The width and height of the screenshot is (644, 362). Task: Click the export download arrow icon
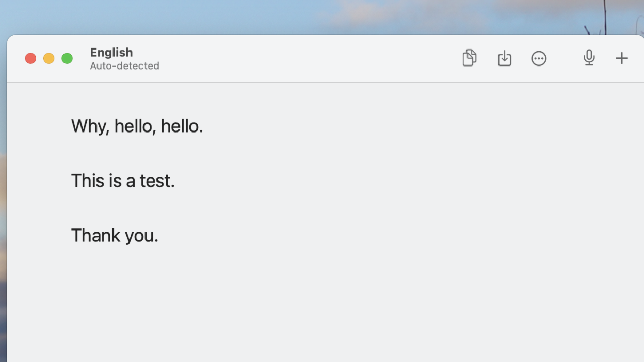coord(504,58)
